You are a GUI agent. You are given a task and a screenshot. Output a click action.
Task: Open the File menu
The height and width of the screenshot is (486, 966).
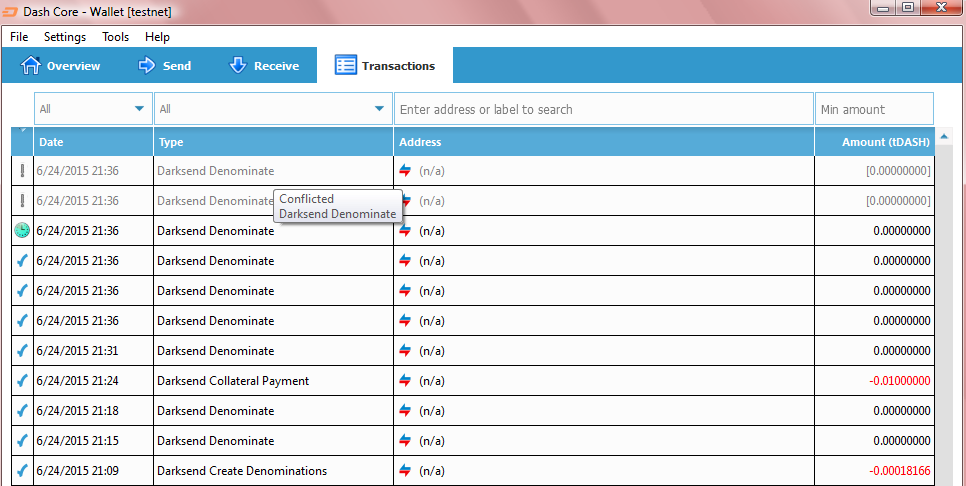[x=19, y=37]
